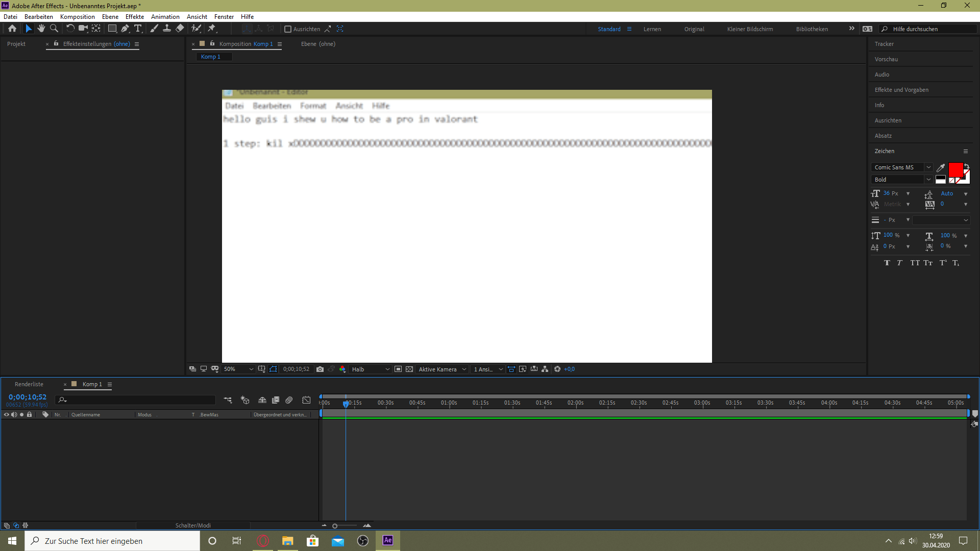The image size is (980, 551).
Task: Select the Pen tool
Action: 125,29
